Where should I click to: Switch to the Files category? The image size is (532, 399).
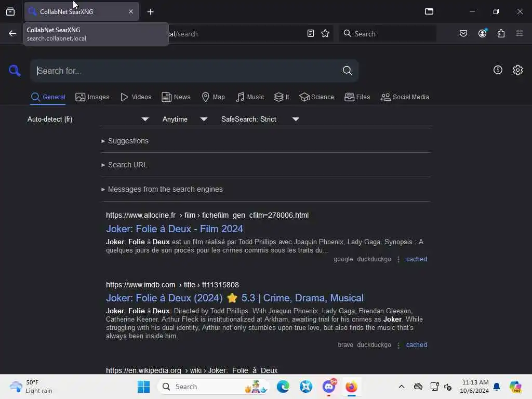[357, 97]
